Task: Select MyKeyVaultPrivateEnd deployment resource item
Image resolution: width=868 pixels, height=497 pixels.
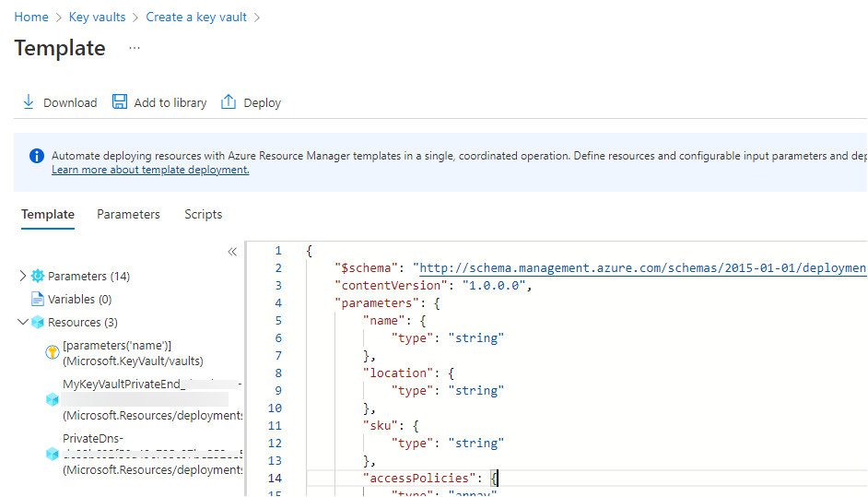Action: [147, 399]
